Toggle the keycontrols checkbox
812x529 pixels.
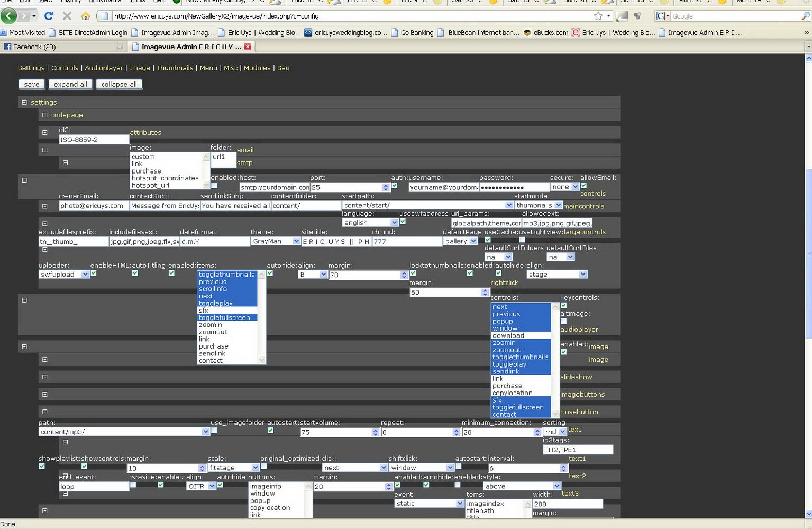tap(564, 306)
